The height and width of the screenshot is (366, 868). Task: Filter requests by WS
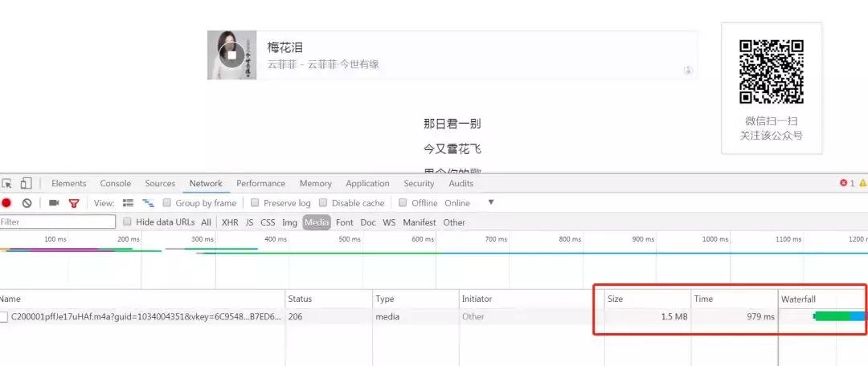click(389, 222)
